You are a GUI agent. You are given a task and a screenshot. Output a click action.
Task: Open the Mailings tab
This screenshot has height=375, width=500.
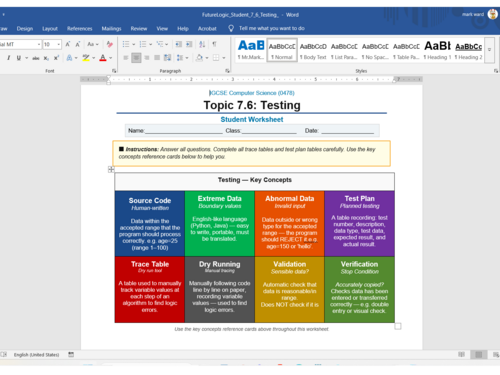point(111,29)
